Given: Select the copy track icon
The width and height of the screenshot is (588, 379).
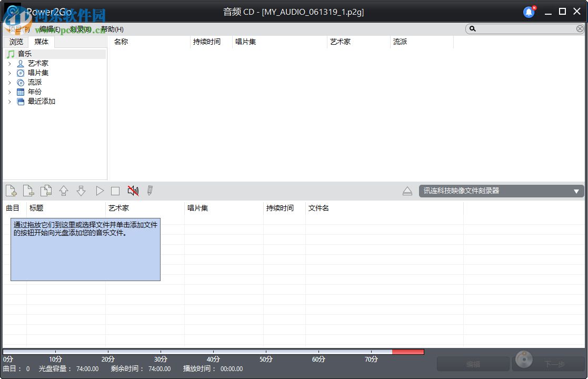Looking at the screenshot, I should [46, 191].
